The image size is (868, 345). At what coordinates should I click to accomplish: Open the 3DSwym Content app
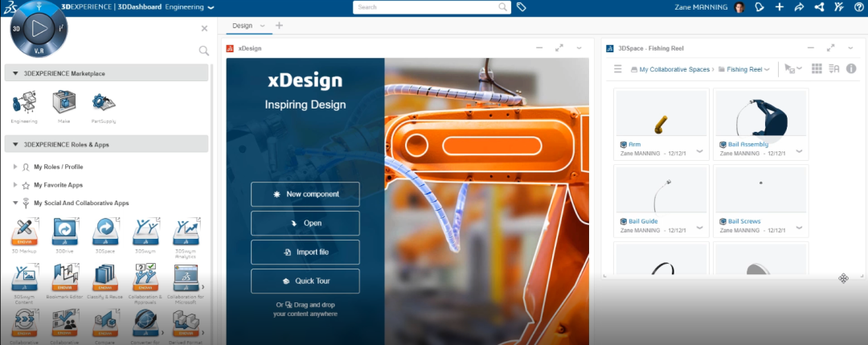24,277
